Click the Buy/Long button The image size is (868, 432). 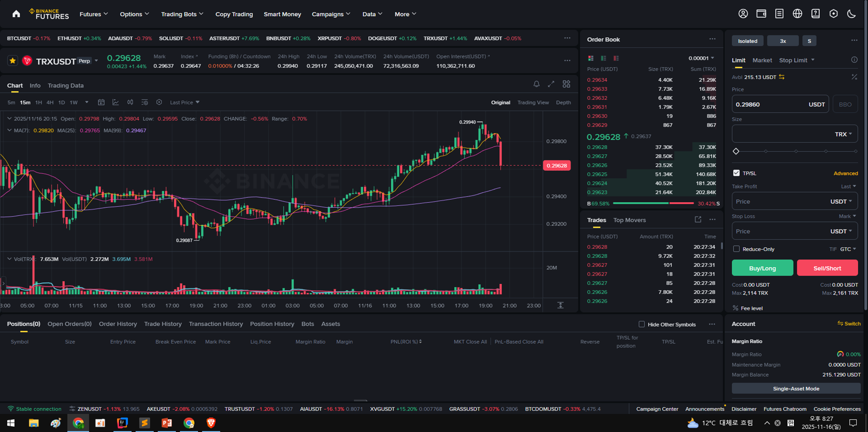coord(762,268)
